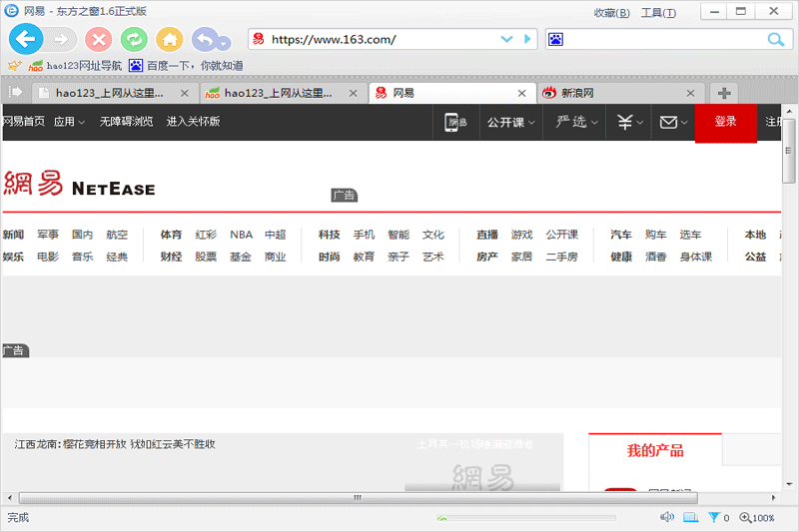799x532 pixels.
Task: Expand the address bar URL dropdown chevron
Action: tap(506, 39)
